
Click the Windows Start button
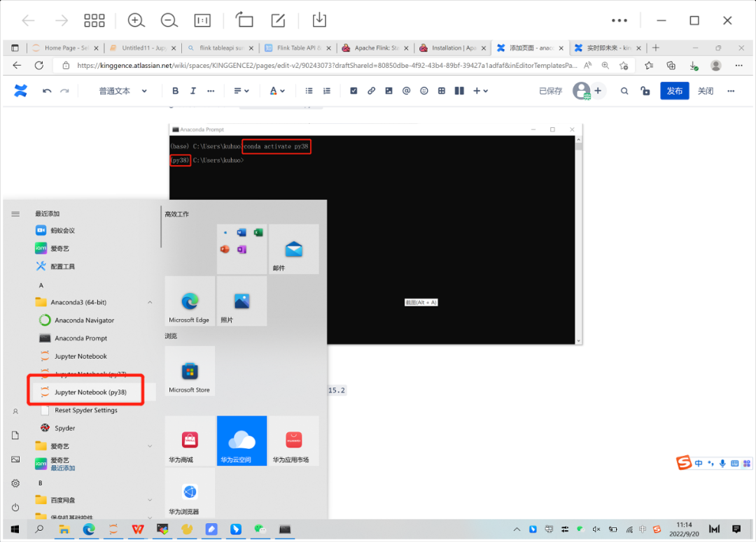(15, 529)
